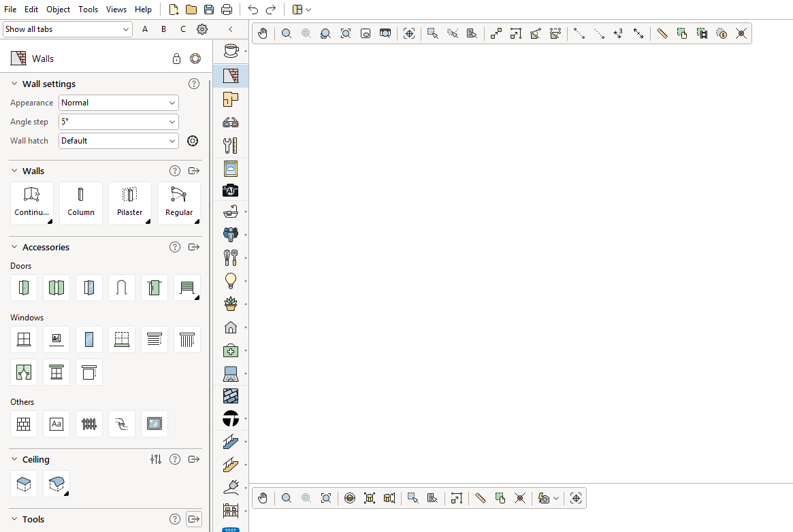Open the AI camera tab
The image size is (793, 532).
tap(231, 190)
